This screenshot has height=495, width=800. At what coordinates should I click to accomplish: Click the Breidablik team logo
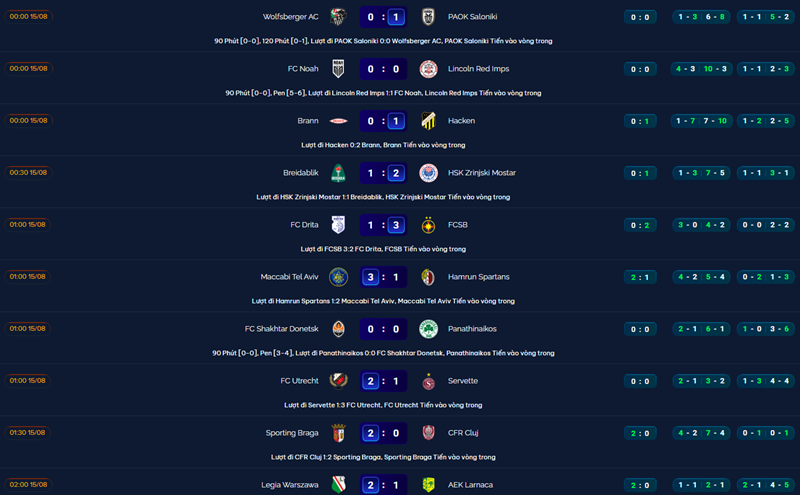pyautogui.click(x=338, y=173)
